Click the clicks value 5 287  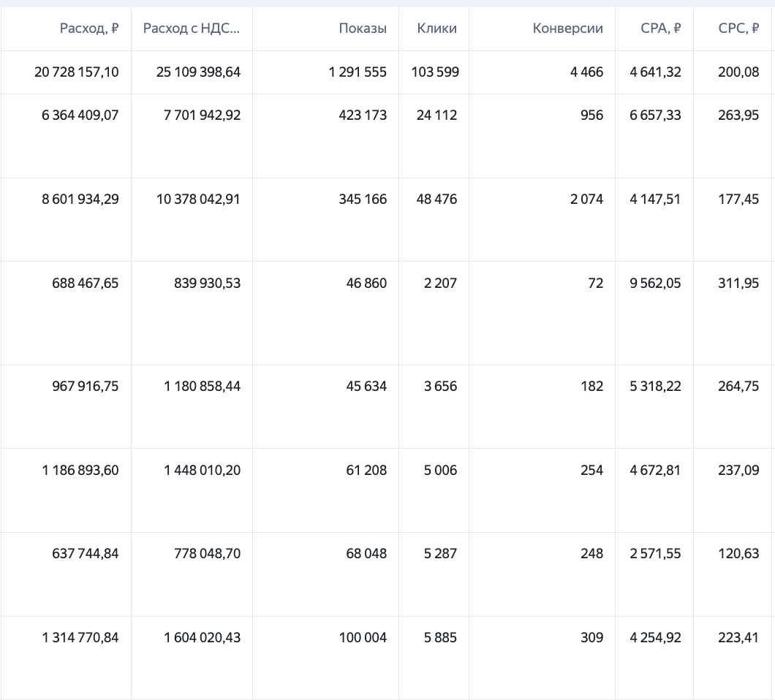pos(440,554)
